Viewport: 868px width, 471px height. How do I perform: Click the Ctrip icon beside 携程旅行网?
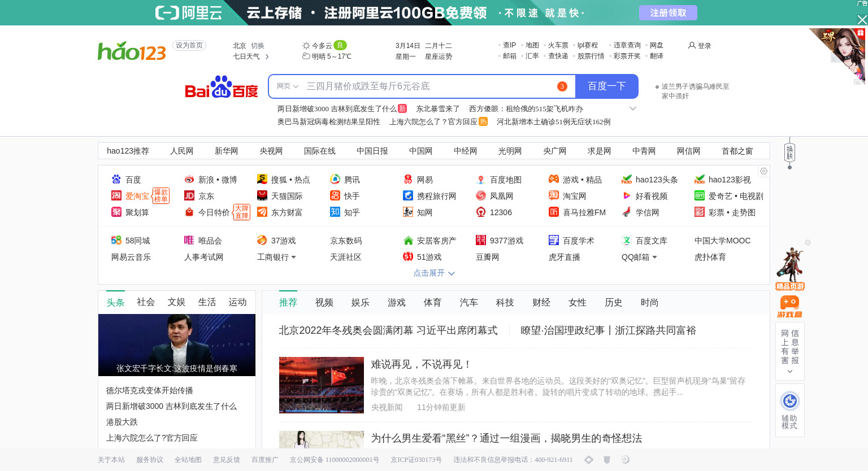tap(408, 196)
